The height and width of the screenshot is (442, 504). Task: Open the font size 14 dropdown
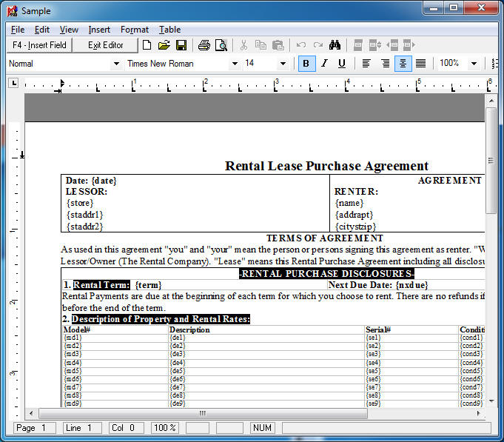point(282,64)
